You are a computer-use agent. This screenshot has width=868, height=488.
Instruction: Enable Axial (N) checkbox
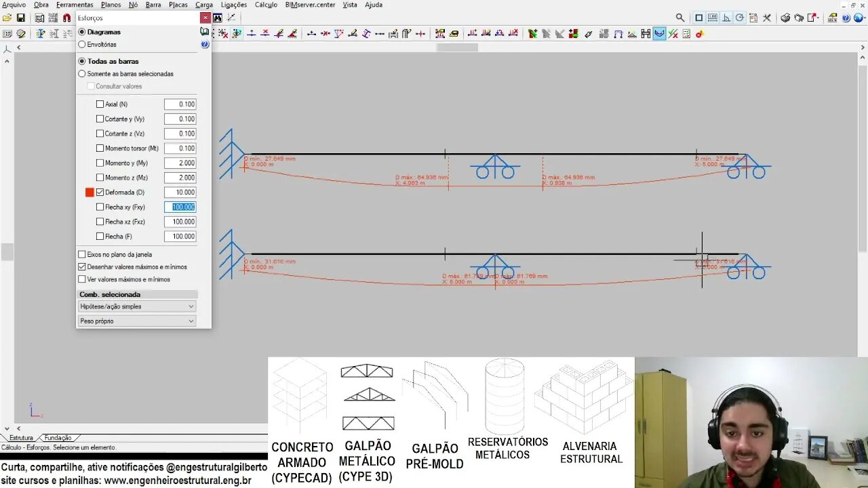pos(100,104)
